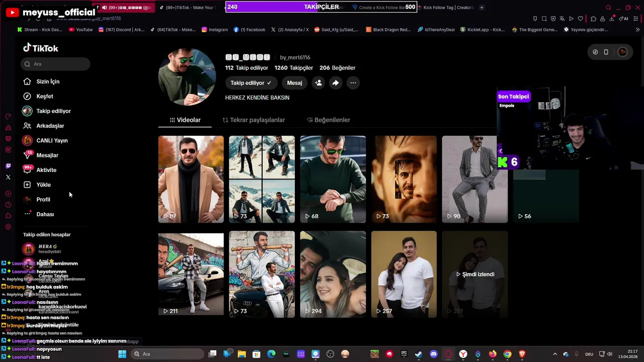Open Epic Games from the taskbar

click(x=404, y=354)
